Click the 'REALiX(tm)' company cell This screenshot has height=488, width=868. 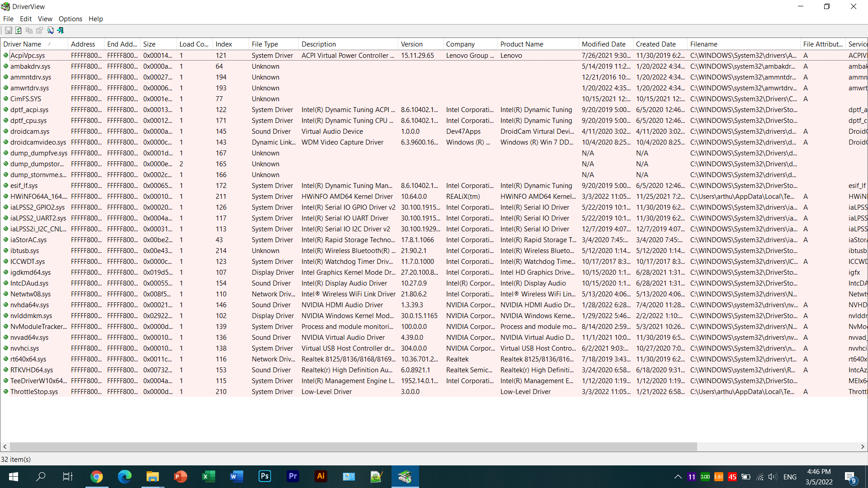pyautogui.click(x=463, y=197)
